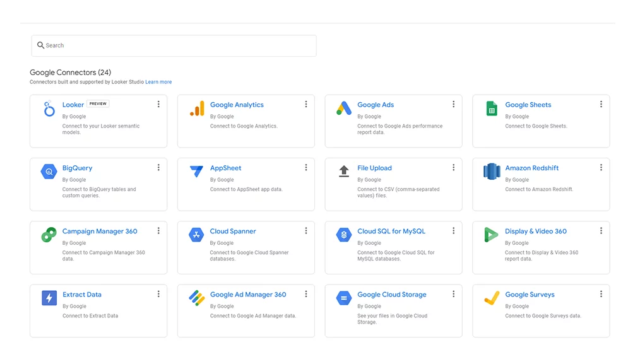Open three-dot menu on Google Cloud Storage card

pos(453,294)
